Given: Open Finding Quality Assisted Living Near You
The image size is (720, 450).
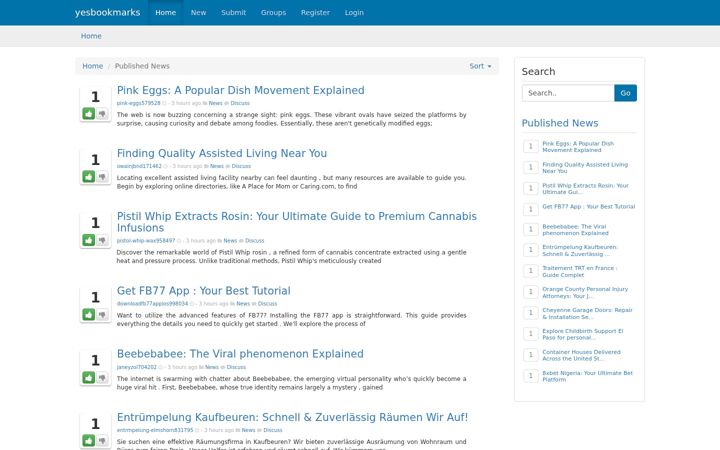Looking at the screenshot, I should click(x=222, y=153).
